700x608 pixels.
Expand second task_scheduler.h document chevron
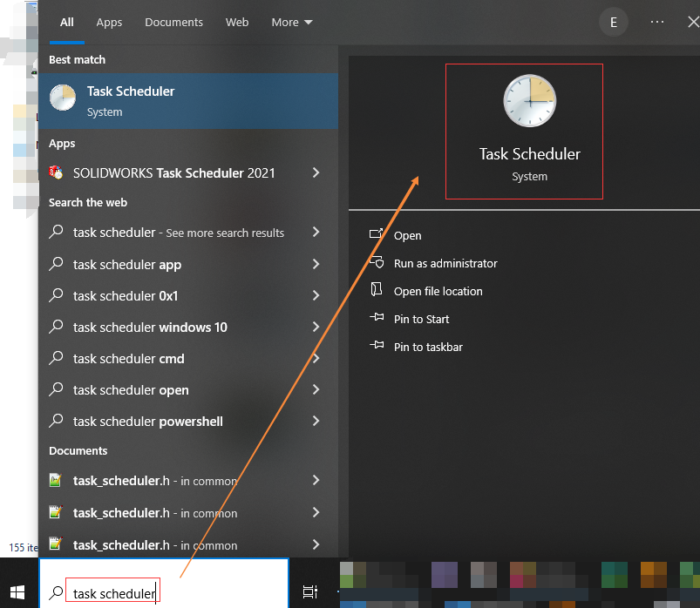tap(316, 512)
